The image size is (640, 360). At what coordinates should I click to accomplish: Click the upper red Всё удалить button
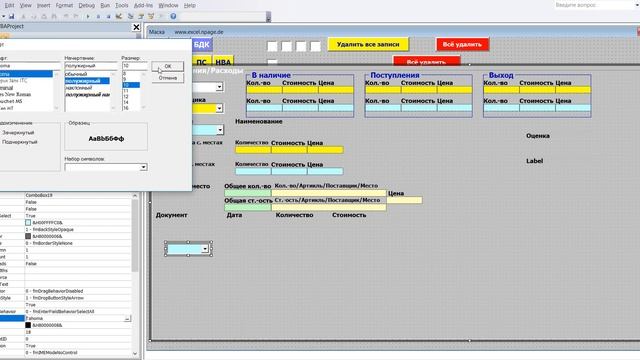point(462,44)
